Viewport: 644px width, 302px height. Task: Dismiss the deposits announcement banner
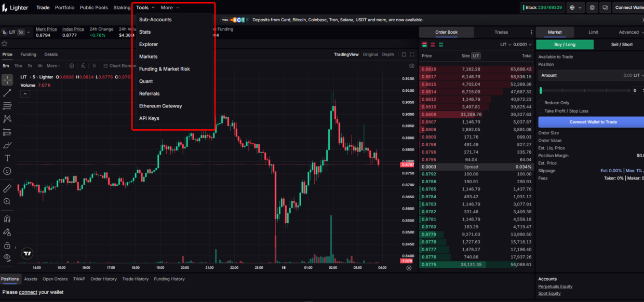pos(642,20)
